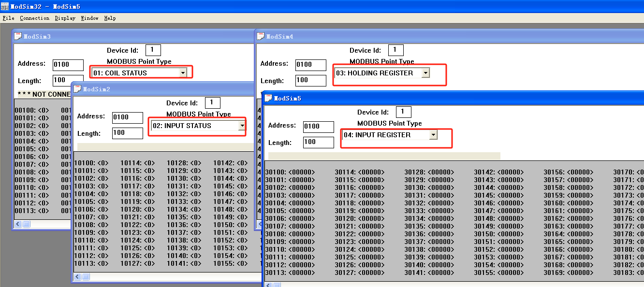Screen dimensions: 644x287
Task: Click the ModSim32 application icon in title bar
Action: [5, 6]
